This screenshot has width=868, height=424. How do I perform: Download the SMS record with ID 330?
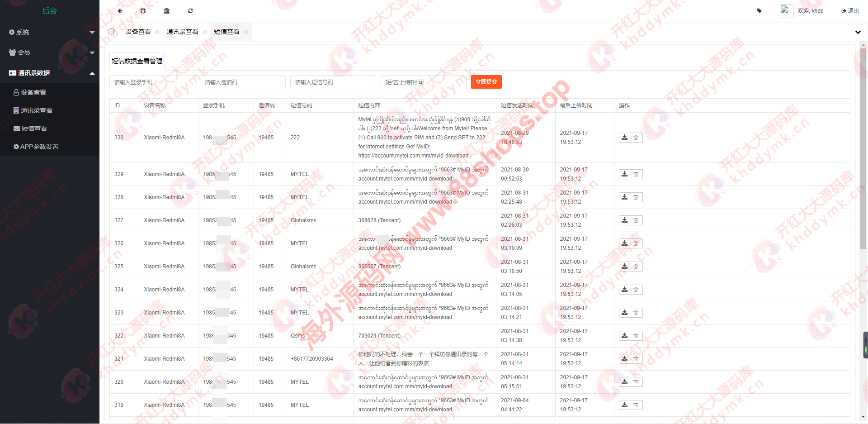point(624,138)
